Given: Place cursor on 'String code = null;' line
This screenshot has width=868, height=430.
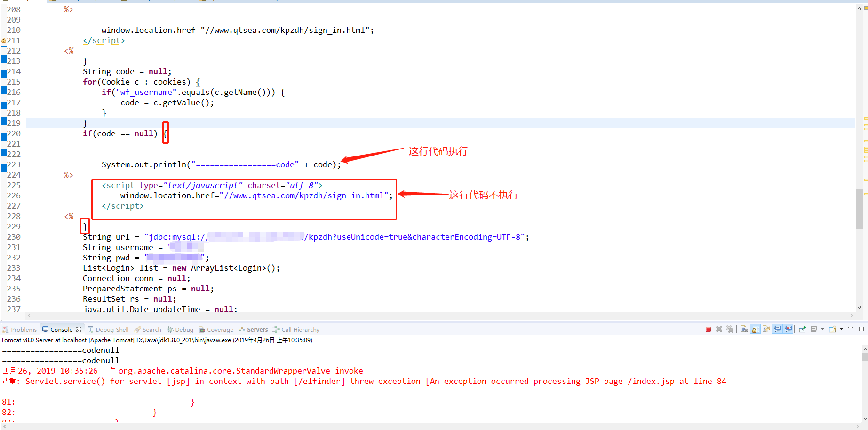Looking at the screenshot, I should (127, 71).
